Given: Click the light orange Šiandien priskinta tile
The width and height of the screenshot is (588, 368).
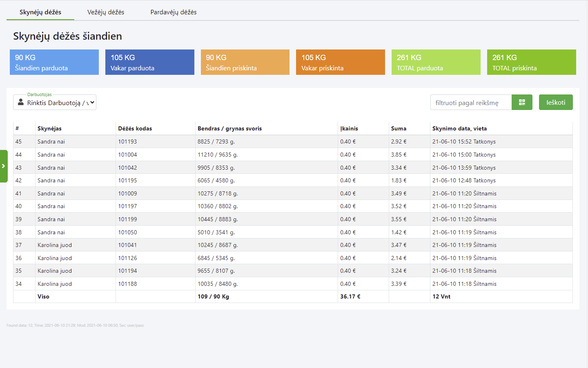Looking at the screenshot, I should coord(245,62).
